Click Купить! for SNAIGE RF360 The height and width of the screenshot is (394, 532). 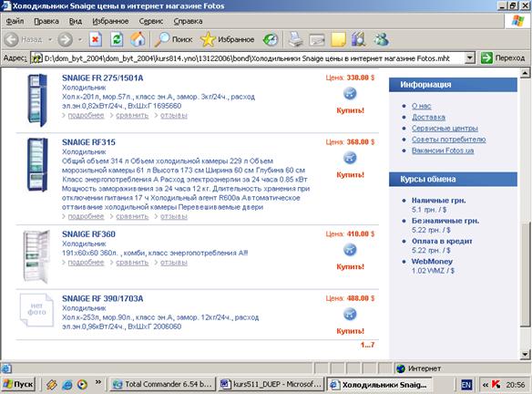(350, 266)
